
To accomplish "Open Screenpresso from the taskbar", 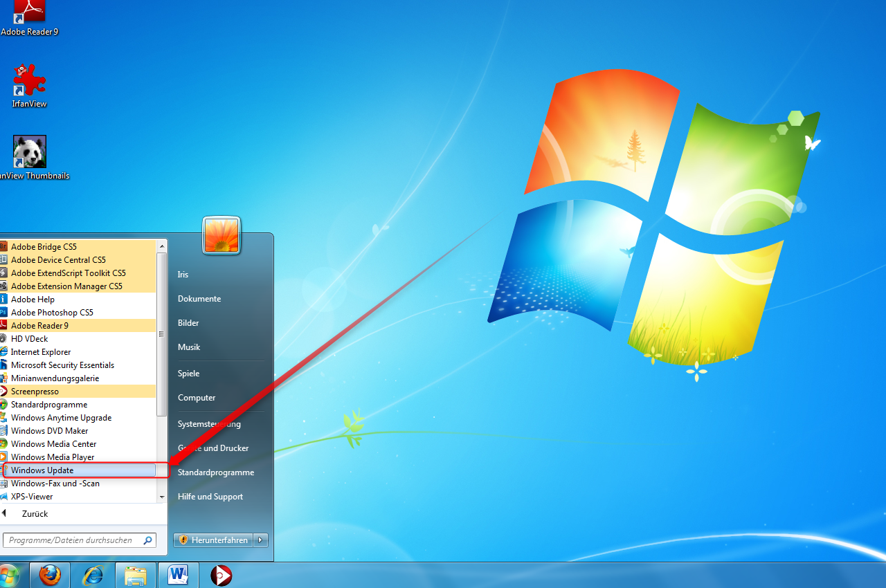I will 221,575.
